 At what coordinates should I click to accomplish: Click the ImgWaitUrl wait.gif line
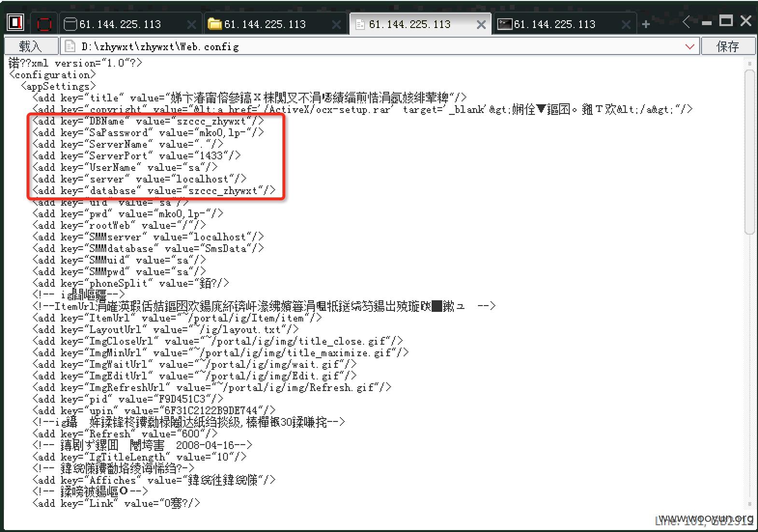(194, 364)
